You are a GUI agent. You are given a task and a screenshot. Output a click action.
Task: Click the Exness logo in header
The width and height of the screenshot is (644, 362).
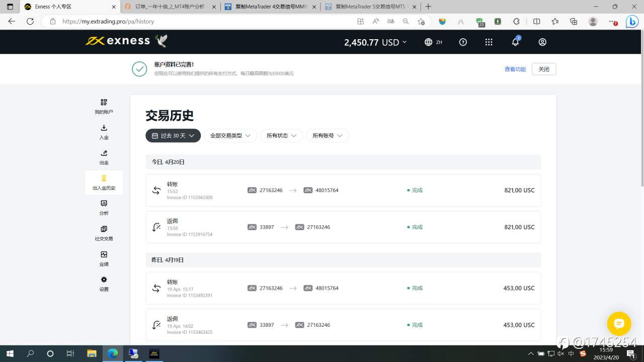[x=118, y=41]
